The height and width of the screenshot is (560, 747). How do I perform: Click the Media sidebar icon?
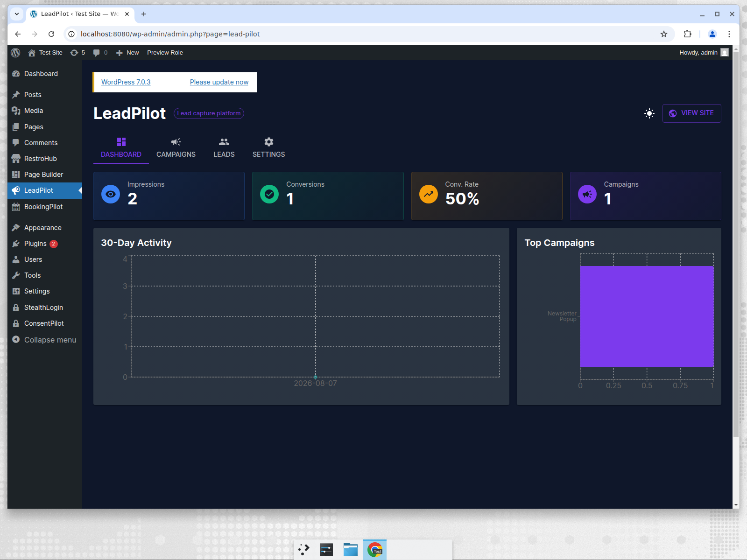point(16,111)
